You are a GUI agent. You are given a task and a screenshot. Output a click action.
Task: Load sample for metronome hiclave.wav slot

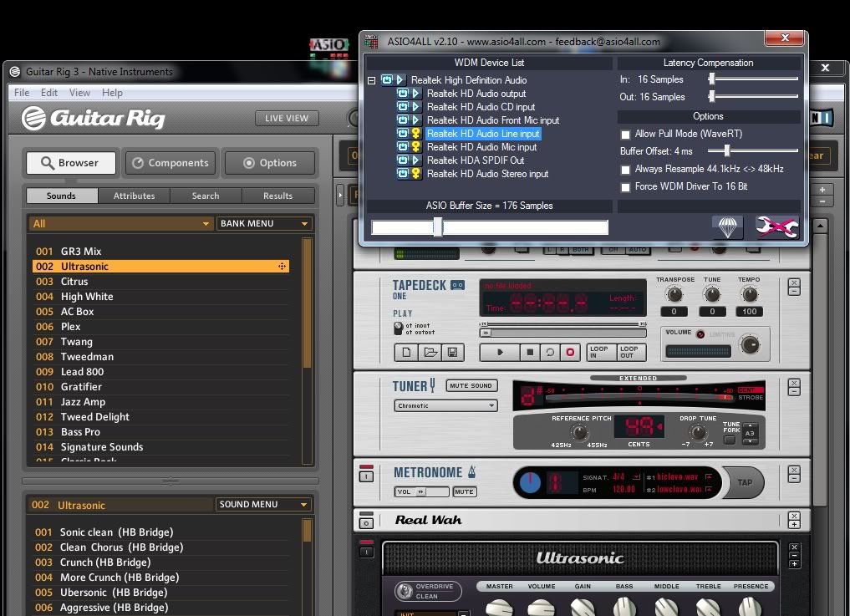point(708,476)
